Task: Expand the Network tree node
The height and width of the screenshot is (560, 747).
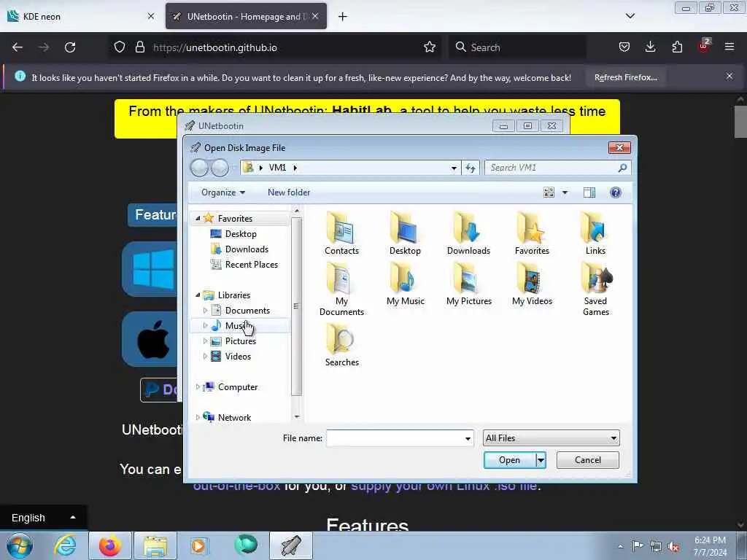Action: [198, 418]
